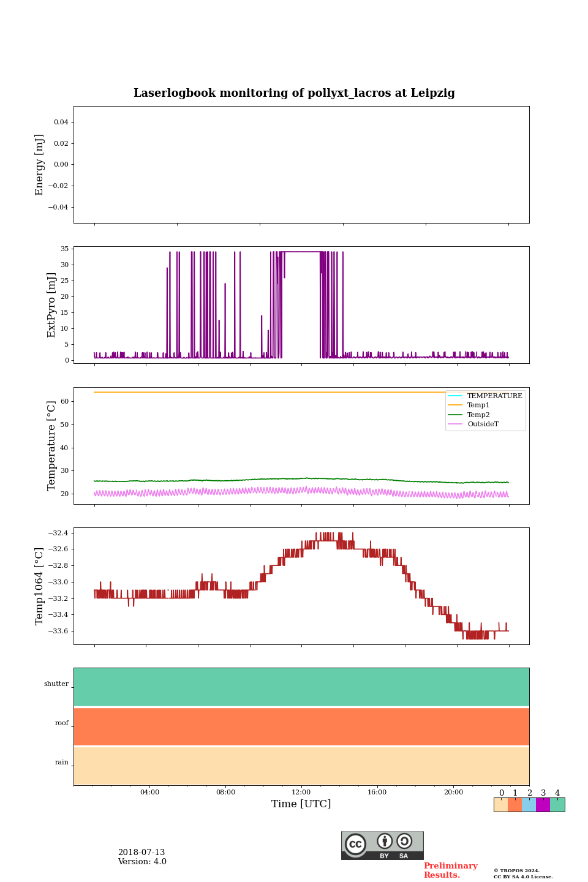
Task: Click the Creative Commons CC logo icon
Action: [355, 844]
